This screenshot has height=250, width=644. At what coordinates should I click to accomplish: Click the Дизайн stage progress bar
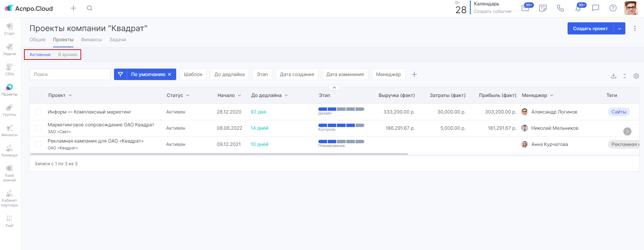point(341,109)
